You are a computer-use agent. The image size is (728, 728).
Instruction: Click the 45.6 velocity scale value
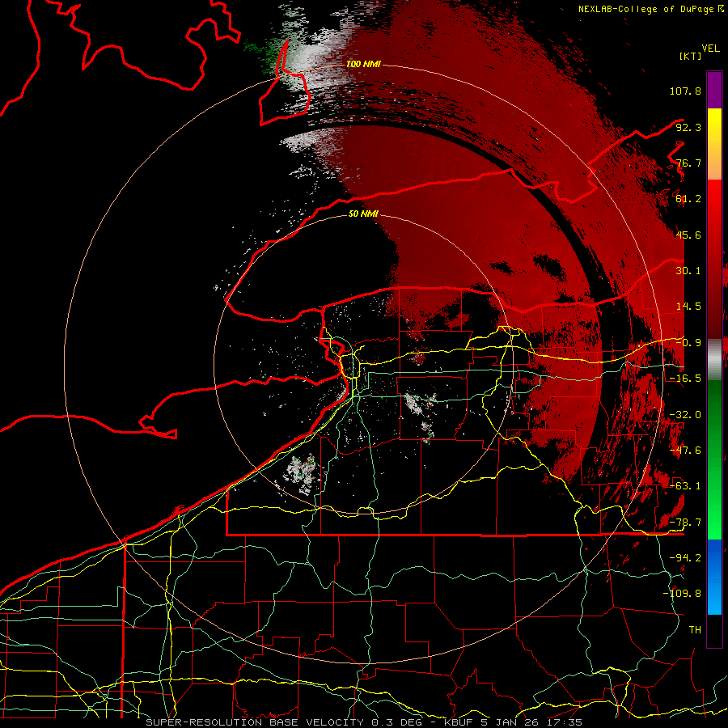tap(688, 235)
